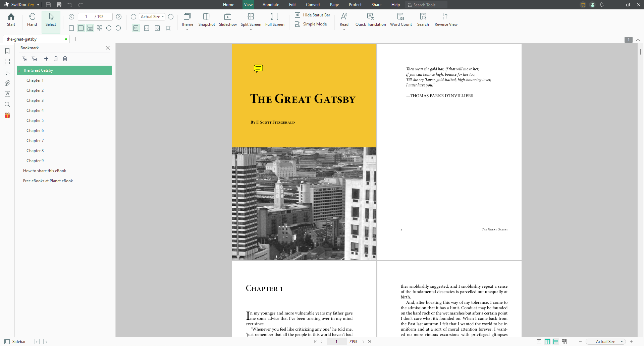Expand all bookmarks icon
644x346 pixels.
25,59
